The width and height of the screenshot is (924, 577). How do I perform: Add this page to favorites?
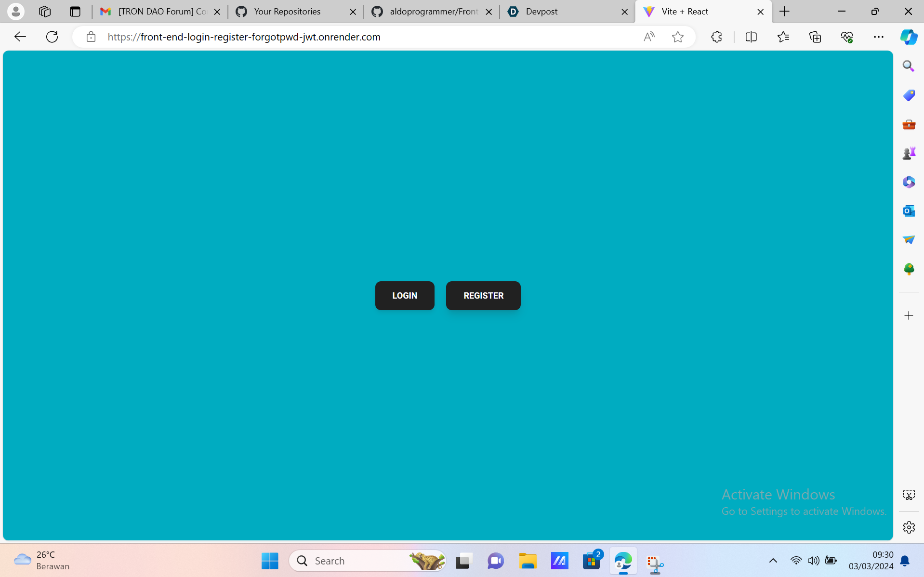point(678,37)
